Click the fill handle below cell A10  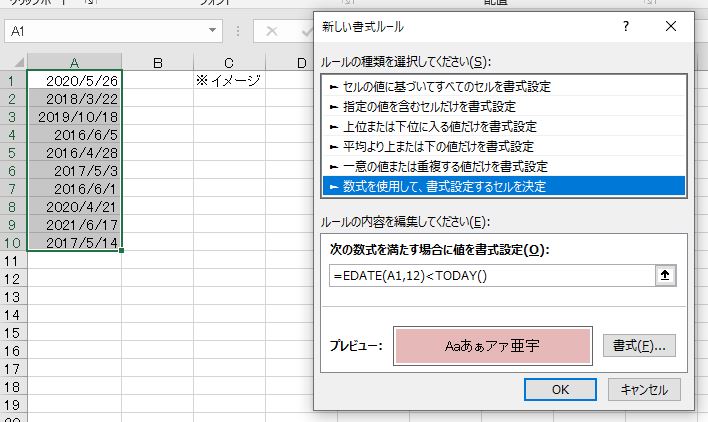coord(121,250)
